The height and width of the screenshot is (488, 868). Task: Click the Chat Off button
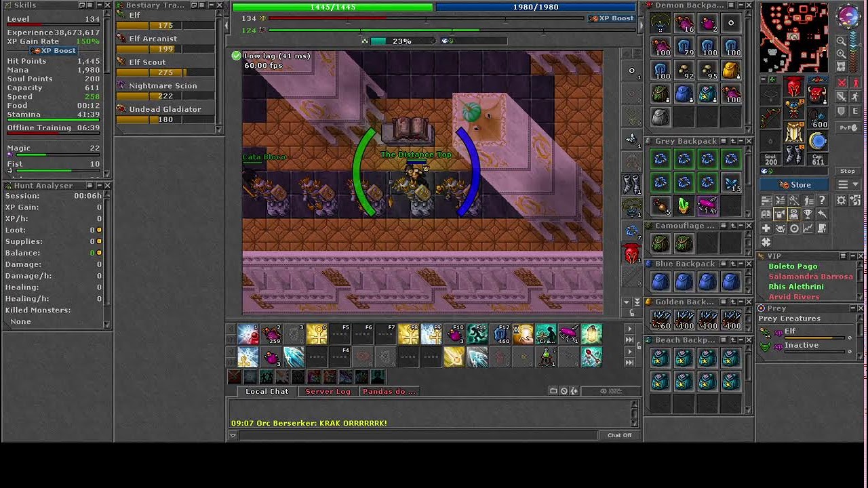pos(619,435)
